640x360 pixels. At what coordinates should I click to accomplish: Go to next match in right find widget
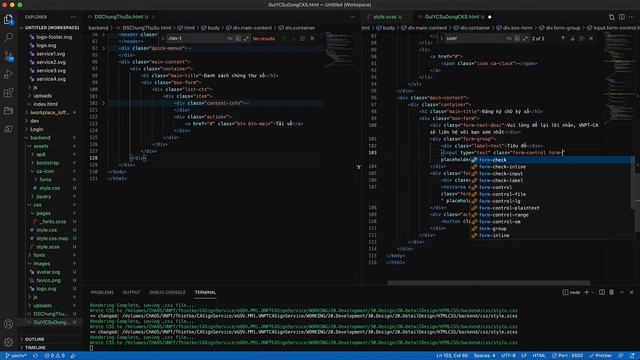(x=572, y=38)
